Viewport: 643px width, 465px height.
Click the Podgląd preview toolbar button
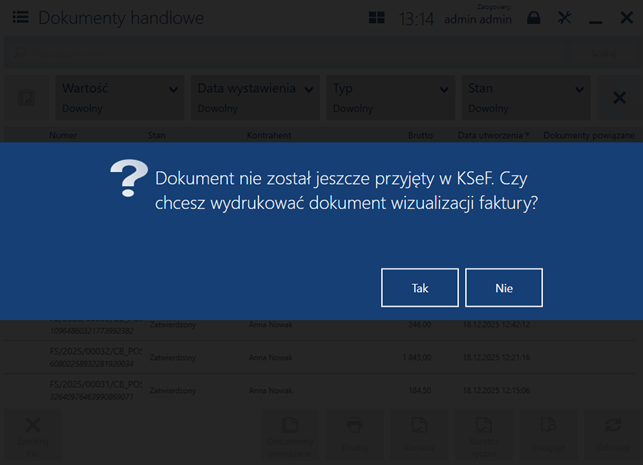(x=548, y=435)
